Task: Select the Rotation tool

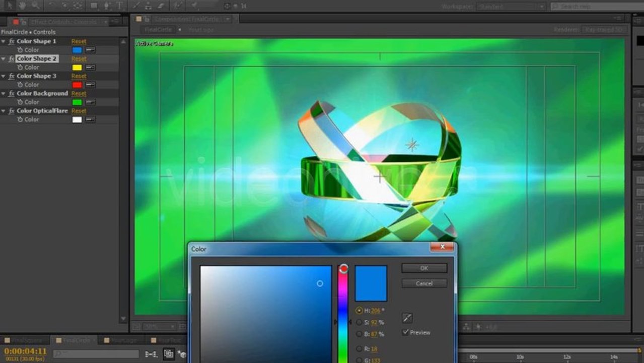Action: click(53, 6)
